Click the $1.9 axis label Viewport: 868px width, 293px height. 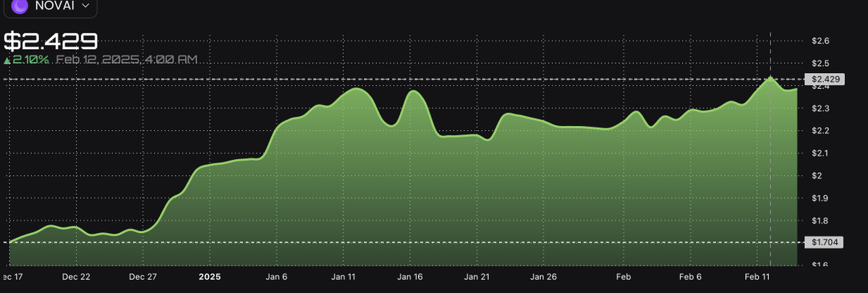[820, 198]
